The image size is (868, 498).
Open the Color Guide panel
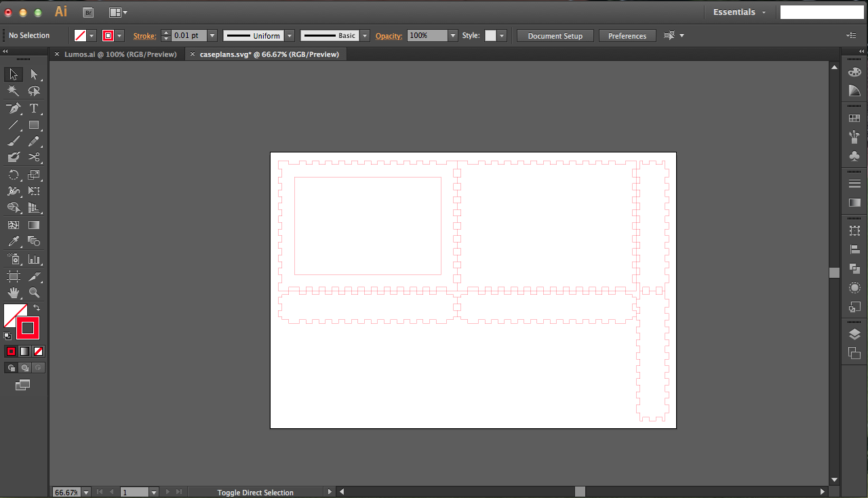854,91
